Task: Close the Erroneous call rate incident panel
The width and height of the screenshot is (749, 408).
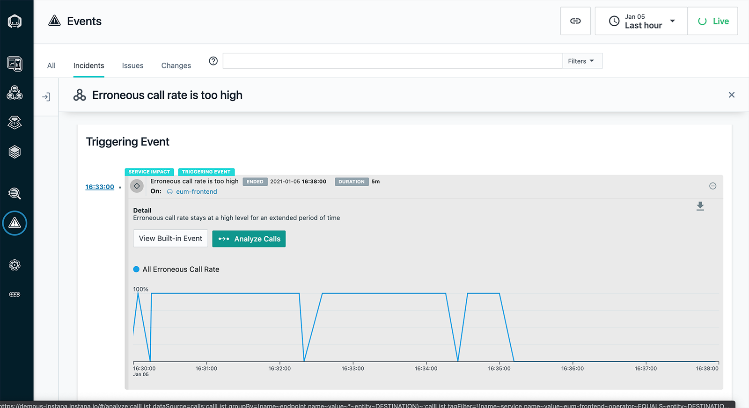Action: tap(731, 95)
